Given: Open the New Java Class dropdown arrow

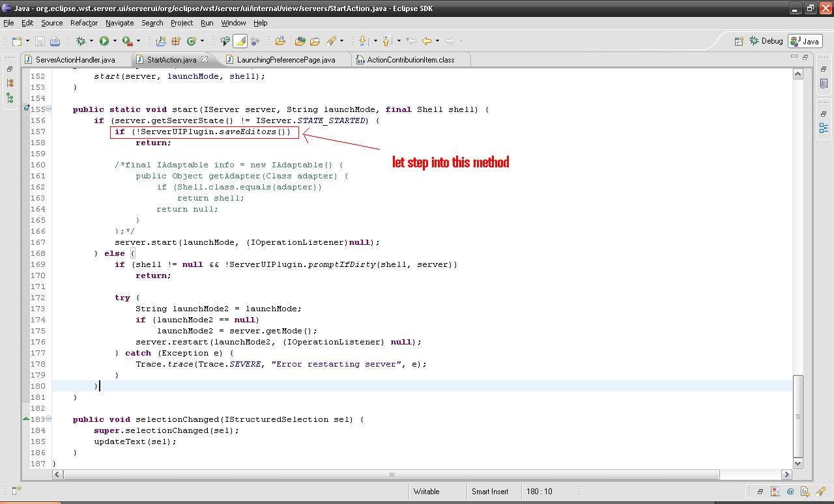Looking at the screenshot, I should [202, 41].
